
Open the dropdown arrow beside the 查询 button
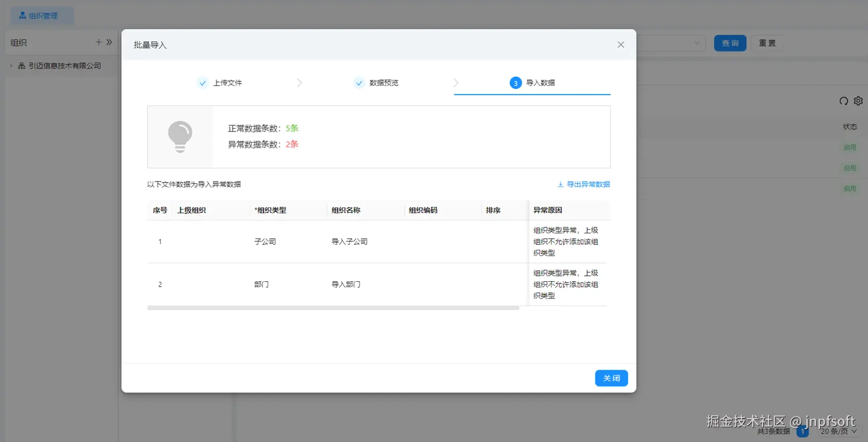click(697, 43)
